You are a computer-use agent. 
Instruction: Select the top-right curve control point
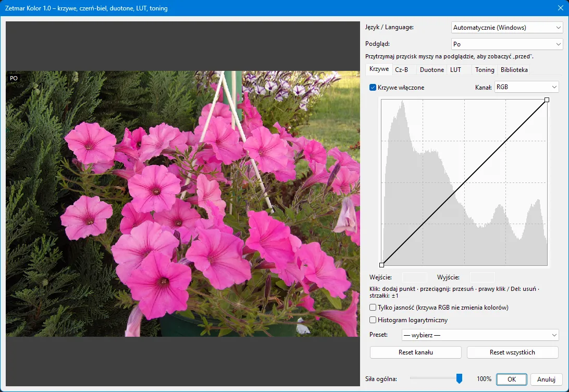click(547, 100)
